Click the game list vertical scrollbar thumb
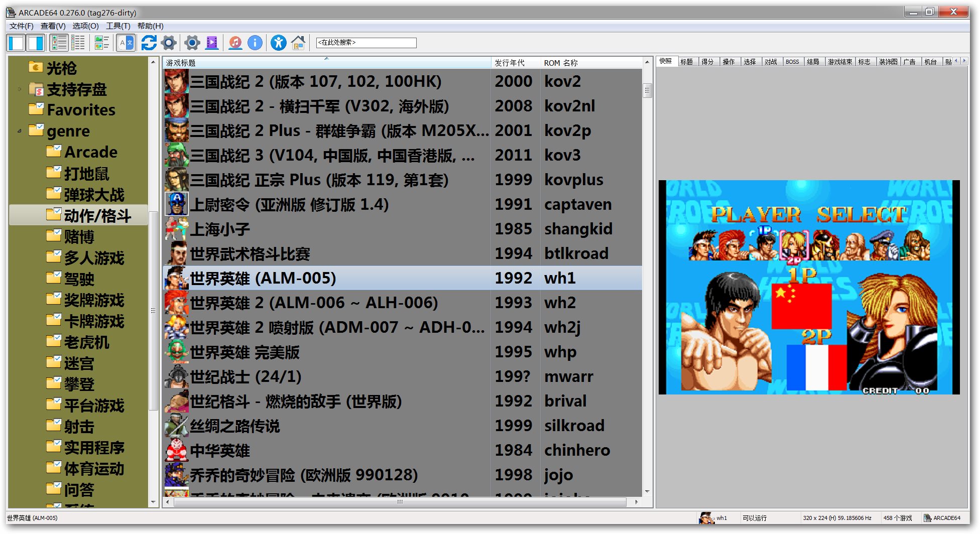980x534 pixels. coord(647,90)
